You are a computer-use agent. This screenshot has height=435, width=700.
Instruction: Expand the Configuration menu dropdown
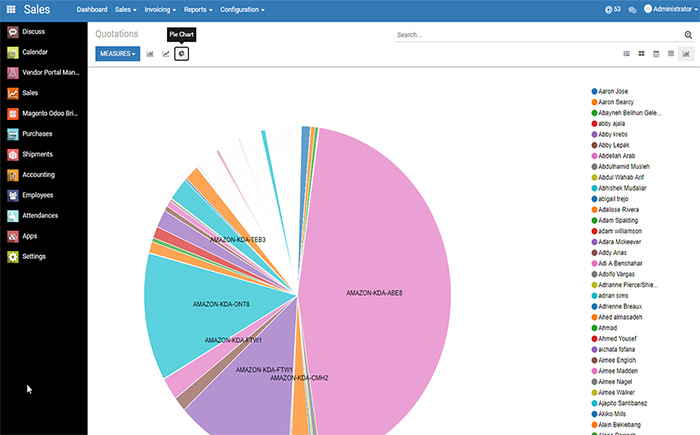tap(242, 9)
